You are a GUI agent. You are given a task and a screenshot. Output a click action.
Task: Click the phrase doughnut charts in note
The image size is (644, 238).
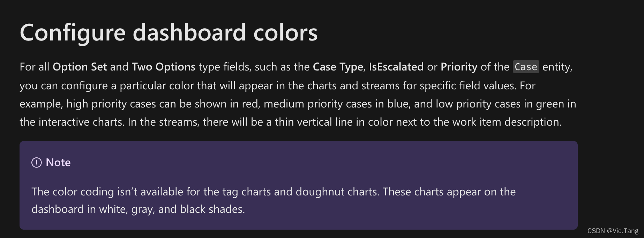point(337,192)
